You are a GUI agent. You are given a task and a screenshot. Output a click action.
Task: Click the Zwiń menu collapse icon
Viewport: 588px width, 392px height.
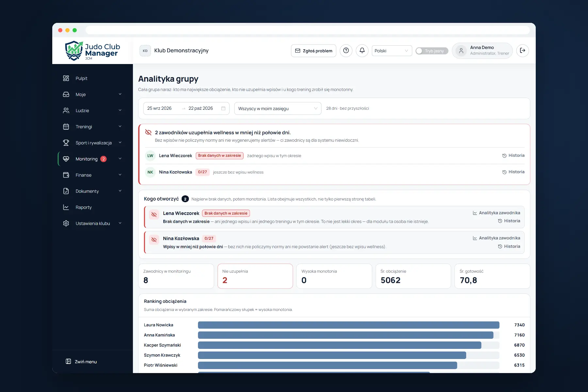click(68, 361)
